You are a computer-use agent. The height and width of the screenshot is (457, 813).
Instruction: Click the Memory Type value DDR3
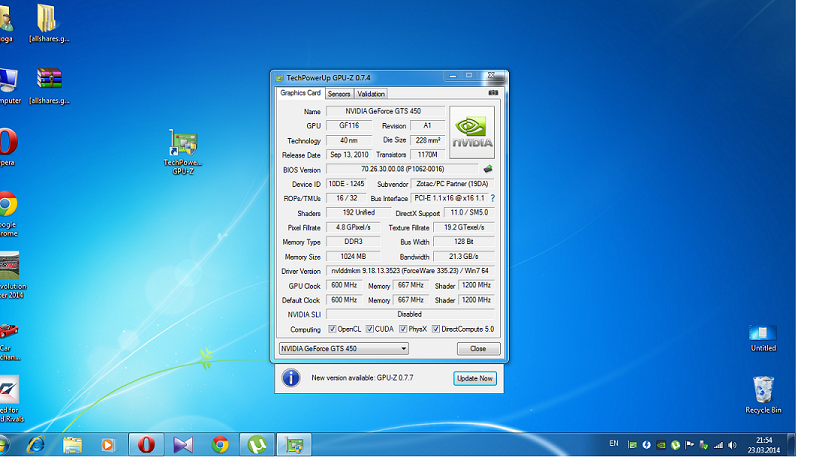(353, 242)
